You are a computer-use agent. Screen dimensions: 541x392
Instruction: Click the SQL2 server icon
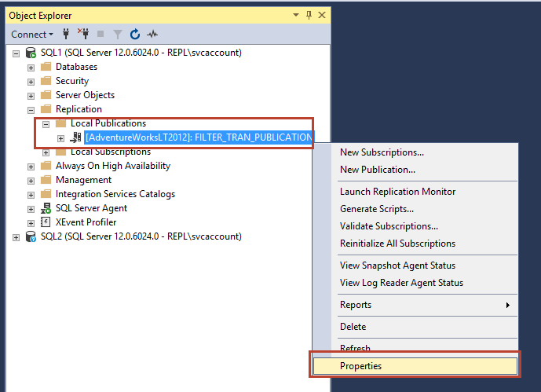(x=31, y=236)
